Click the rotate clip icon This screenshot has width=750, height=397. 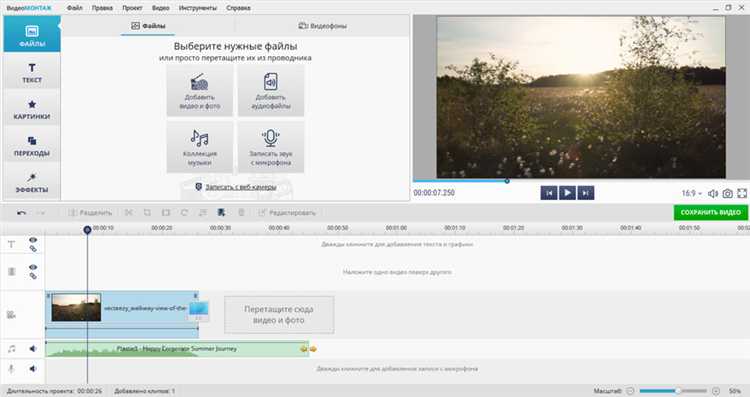[184, 212]
